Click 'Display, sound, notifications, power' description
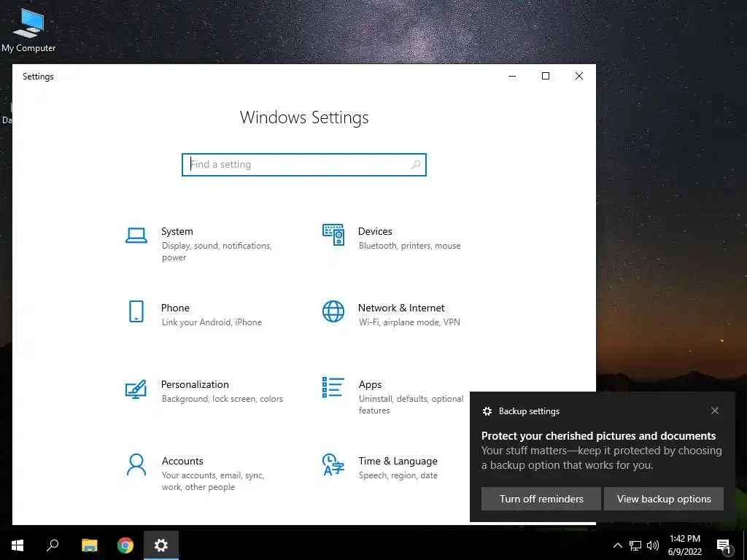Screen dimensions: 747x560 [217, 252]
